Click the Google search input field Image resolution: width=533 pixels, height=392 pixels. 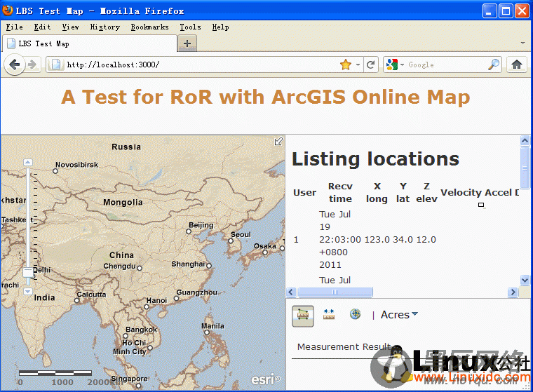pyautogui.click(x=447, y=65)
